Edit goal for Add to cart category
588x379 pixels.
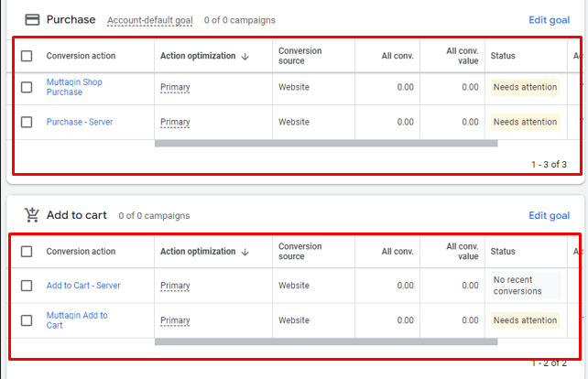point(549,215)
